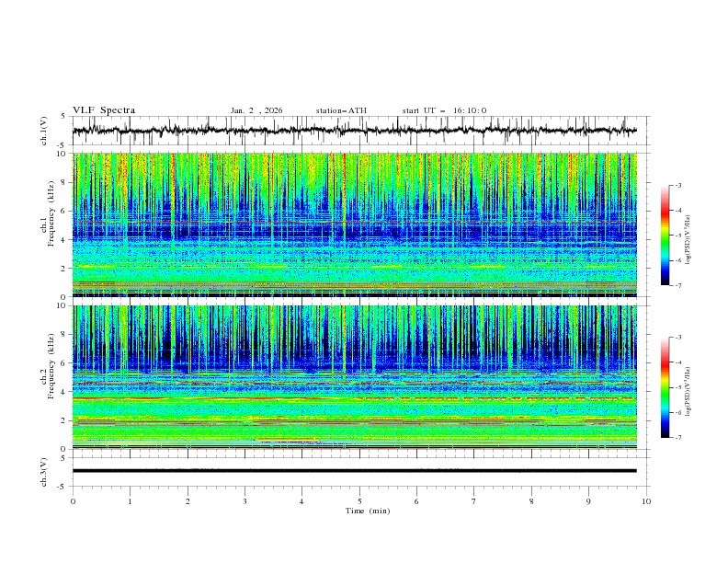Click time axis tick label "6"
This screenshot has width=728, height=563.
[416, 501]
